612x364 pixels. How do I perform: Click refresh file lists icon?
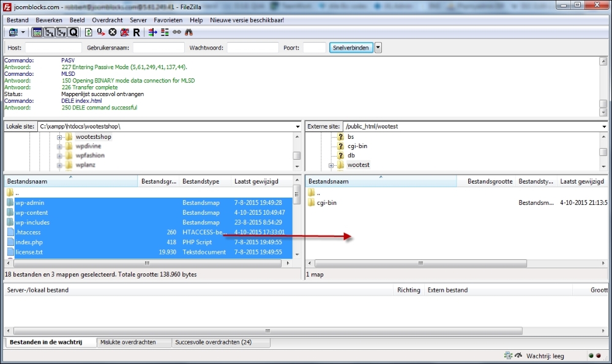pos(89,32)
